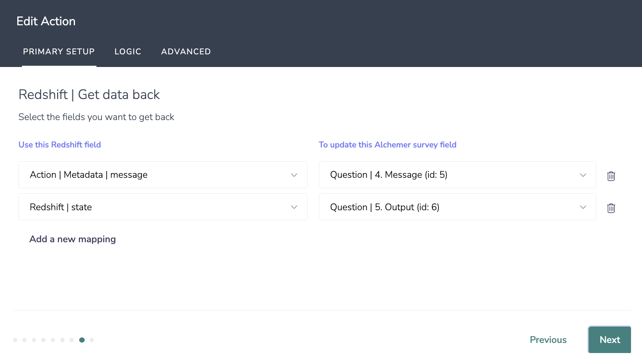Select the Primary Setup tab

pos(59,52)
